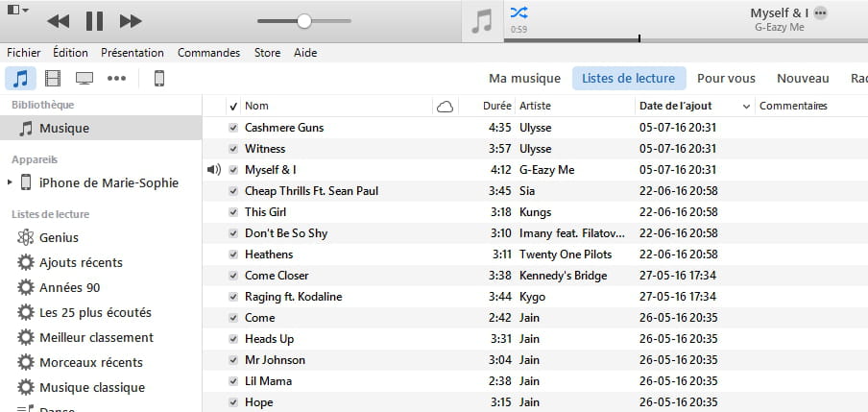Open the Musique classique playlist
868x412 pixels.
tap(92, 387)
